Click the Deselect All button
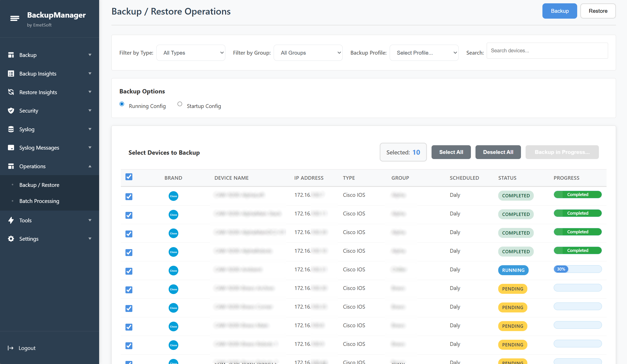The width and height of the screenshot is (627, 364). pyautogui.click(x=498, y=152)
